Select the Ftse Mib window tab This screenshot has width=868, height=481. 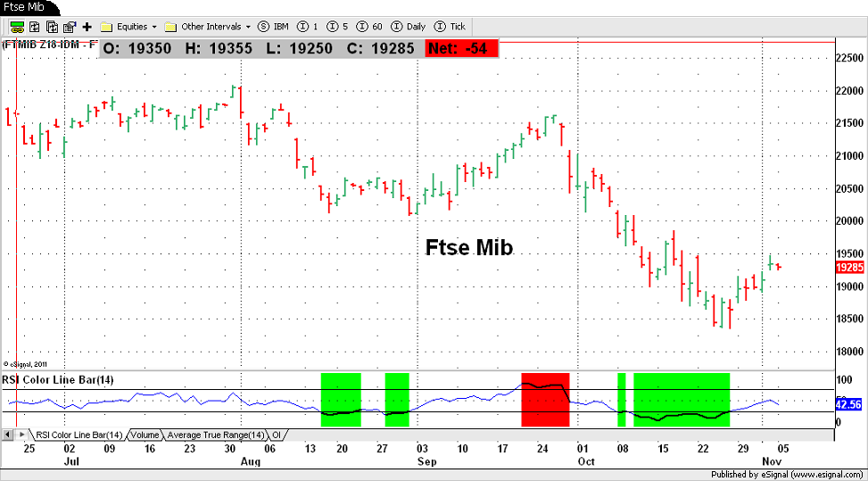[x=28, y=7]
